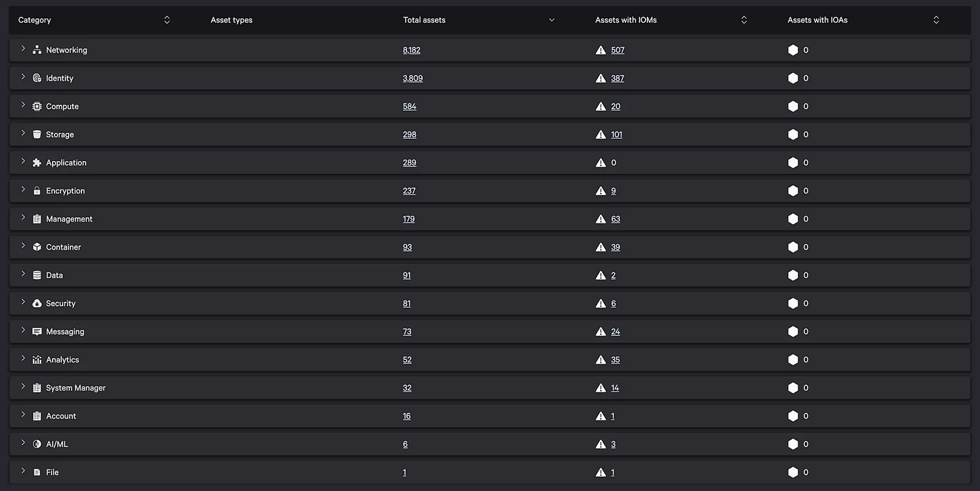
Task: Open the 101 Storage IOMs link
Action: tap(617, 135)
